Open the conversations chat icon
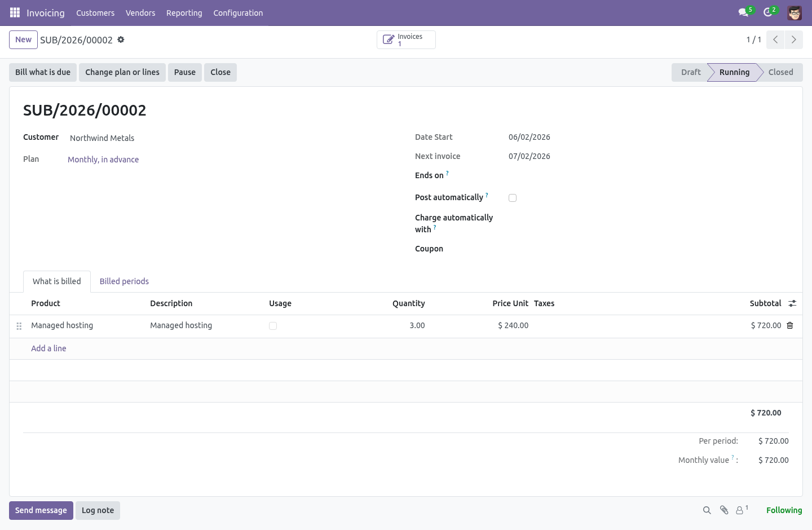 tap(744, 12)
